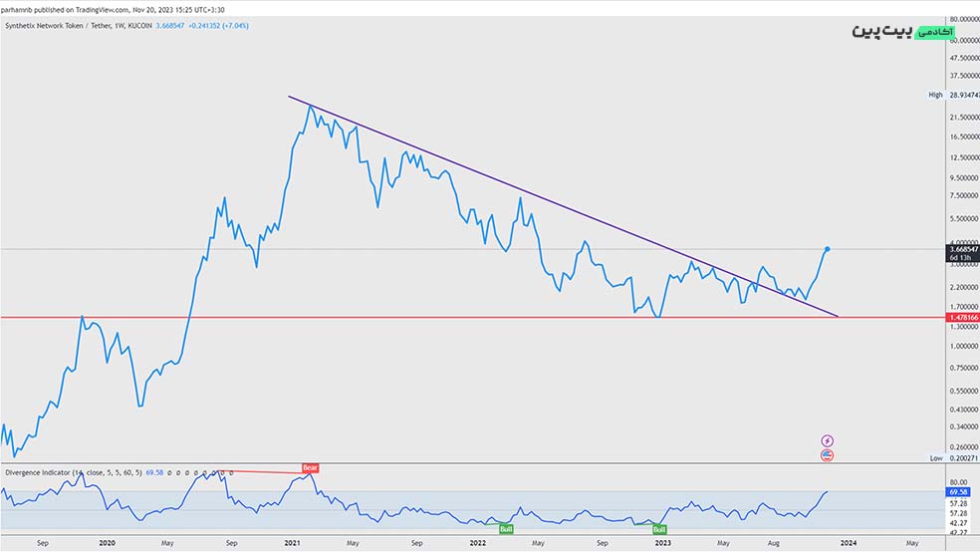Image resolution: width=980 pixels, height=552 pixels.
Task: Click the Bull label near 2022
Action: coord(506,529)
